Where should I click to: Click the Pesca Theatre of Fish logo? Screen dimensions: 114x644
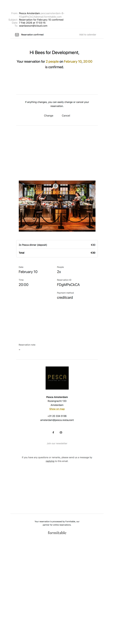(x=57, y=378)
